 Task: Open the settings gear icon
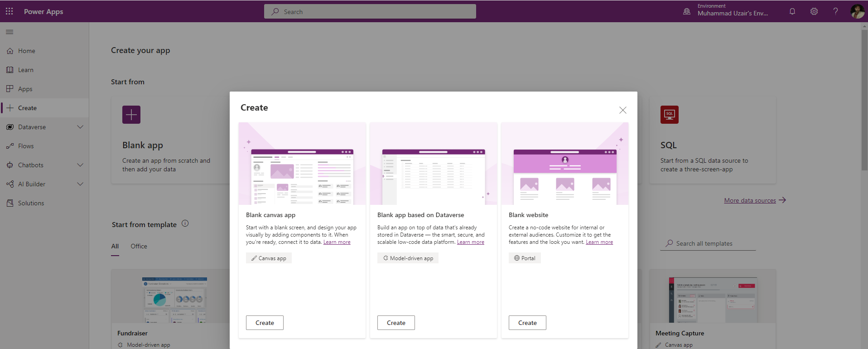pos(814,11)
